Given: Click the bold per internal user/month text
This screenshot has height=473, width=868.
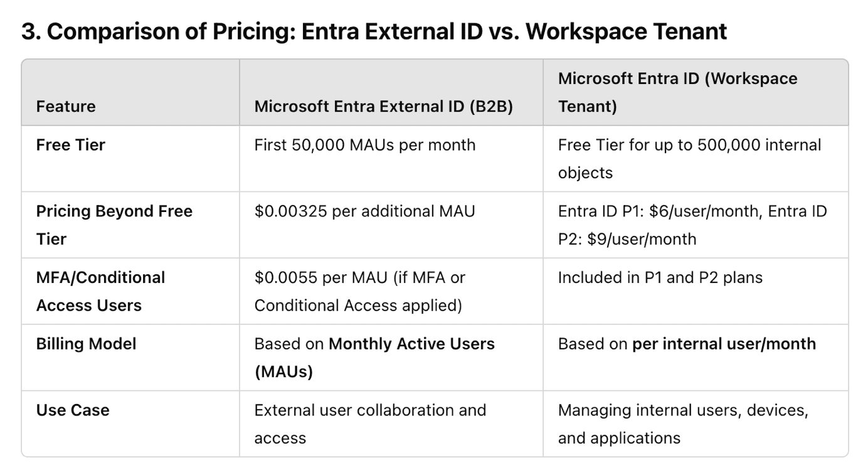Looking at the screenshot, I should 724,344.
